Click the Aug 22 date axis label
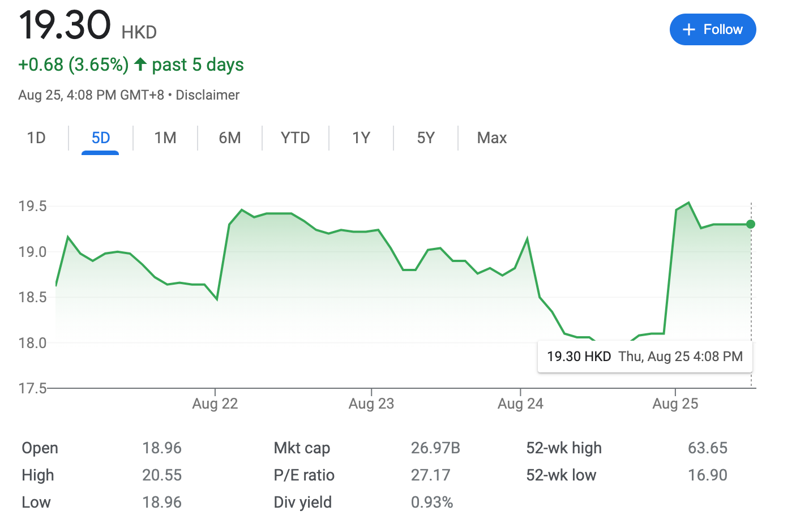The image size is (796, 532). pyautogui.click(x=215, y=404)
